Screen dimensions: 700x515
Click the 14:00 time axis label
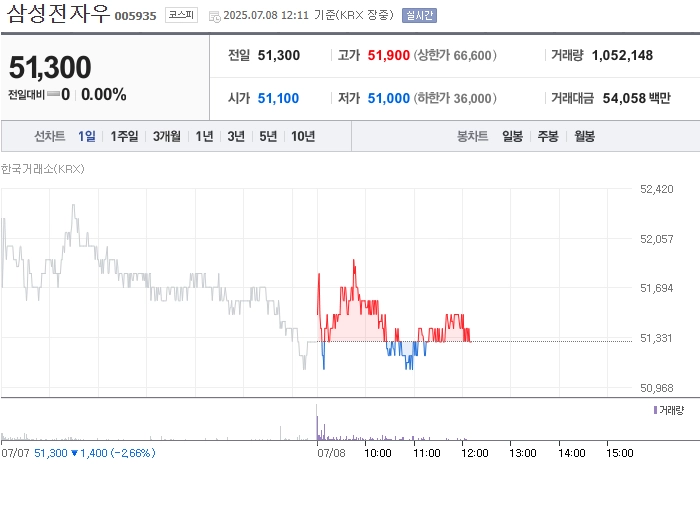pos(571,453)
